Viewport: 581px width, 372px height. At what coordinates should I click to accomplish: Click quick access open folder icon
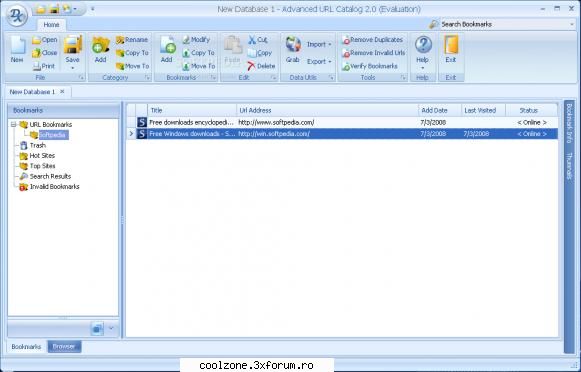click(x=40, y=9)
